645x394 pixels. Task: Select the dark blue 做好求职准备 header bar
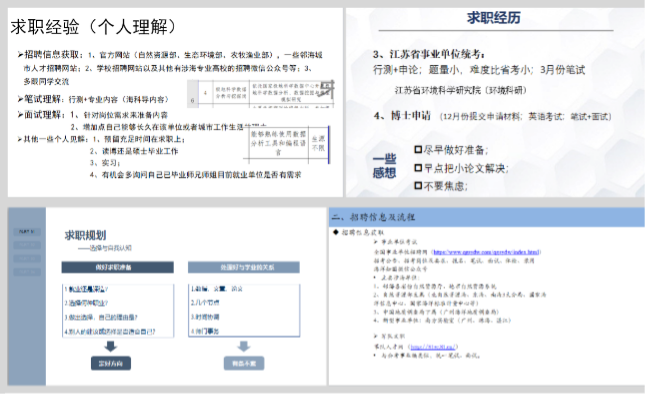(x=118, y=267)
